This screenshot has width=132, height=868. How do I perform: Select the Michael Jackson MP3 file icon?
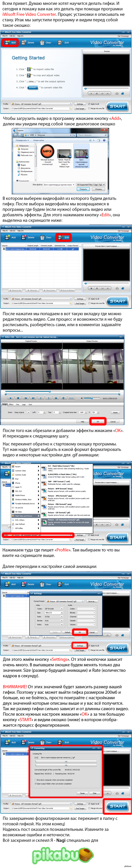pos(47,152)
